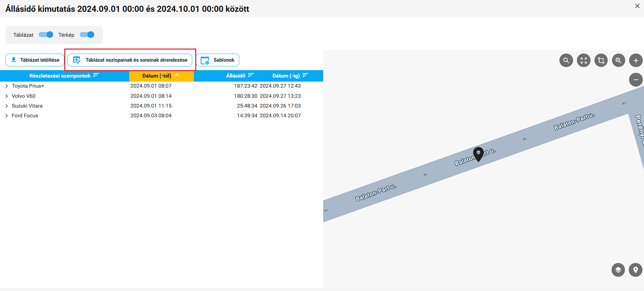Open Sablonok templates button
644x291 pixels.
(218, 60)
